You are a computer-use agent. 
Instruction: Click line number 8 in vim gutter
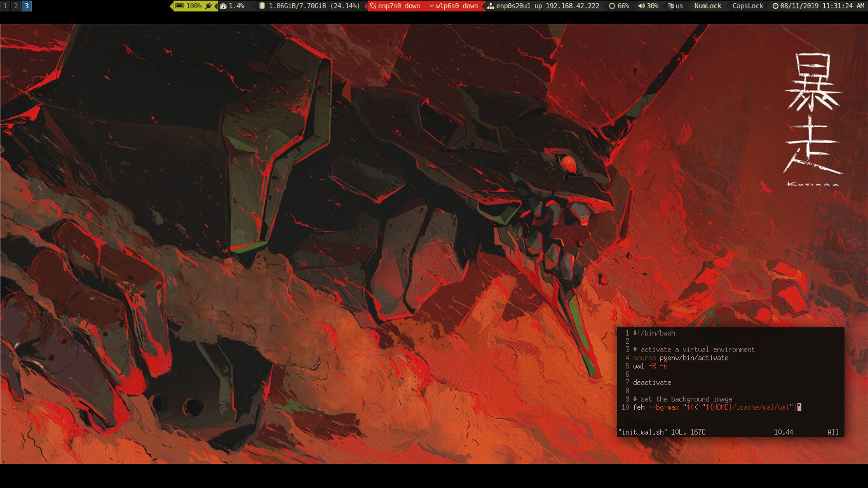pos(627,391)
